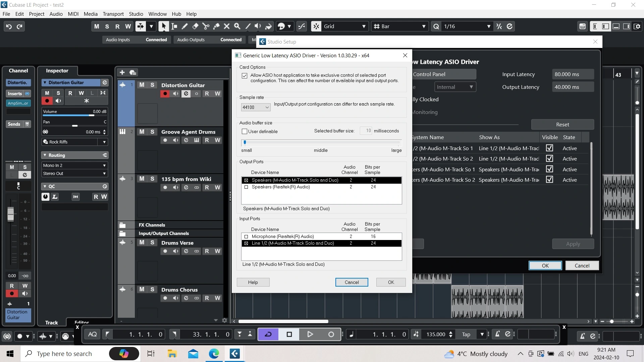Toggle the transport Cycle loop button
Screen dimensions: 644x362
pyautogui.click(x=268, y=334)
